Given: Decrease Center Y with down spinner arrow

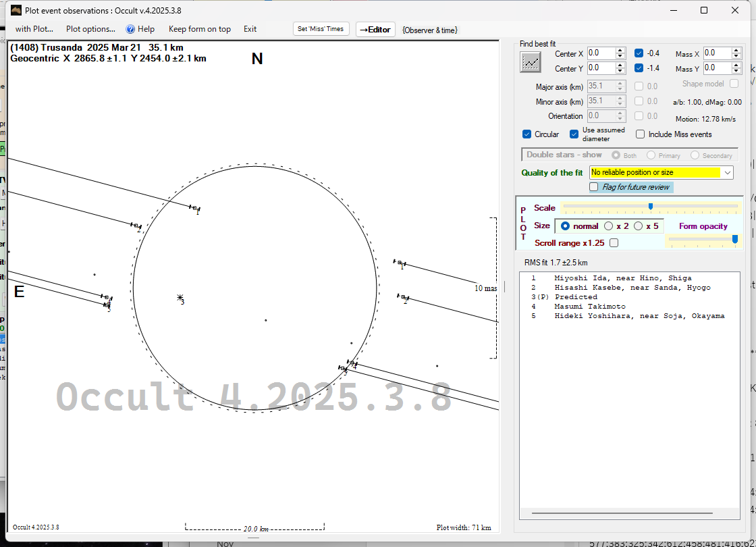Looking at the screenshot, I should pyautogui.click(x=620, y=72).
